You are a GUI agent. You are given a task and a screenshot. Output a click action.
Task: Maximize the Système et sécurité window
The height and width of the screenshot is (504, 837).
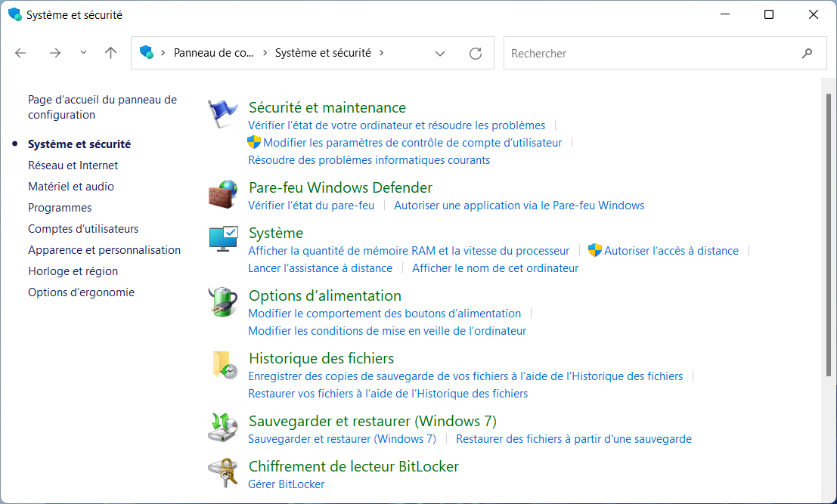coord(769,14)
